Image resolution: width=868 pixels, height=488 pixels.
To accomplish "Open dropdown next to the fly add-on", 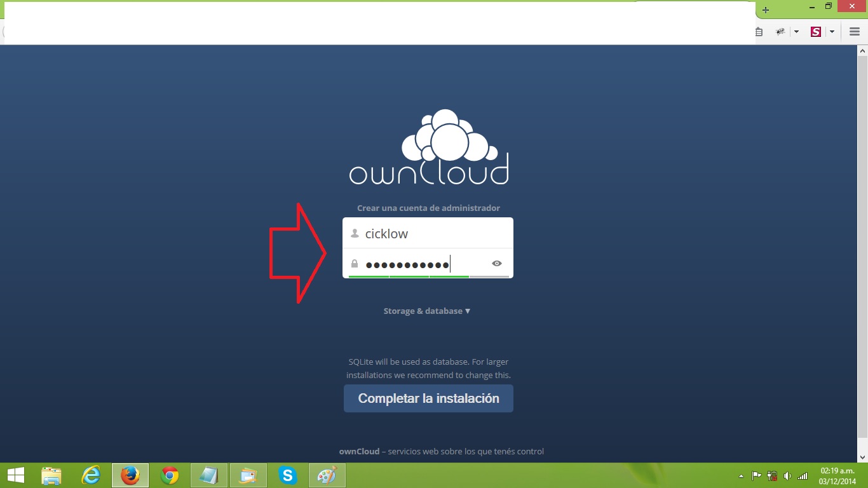I will tap(796, 32).
